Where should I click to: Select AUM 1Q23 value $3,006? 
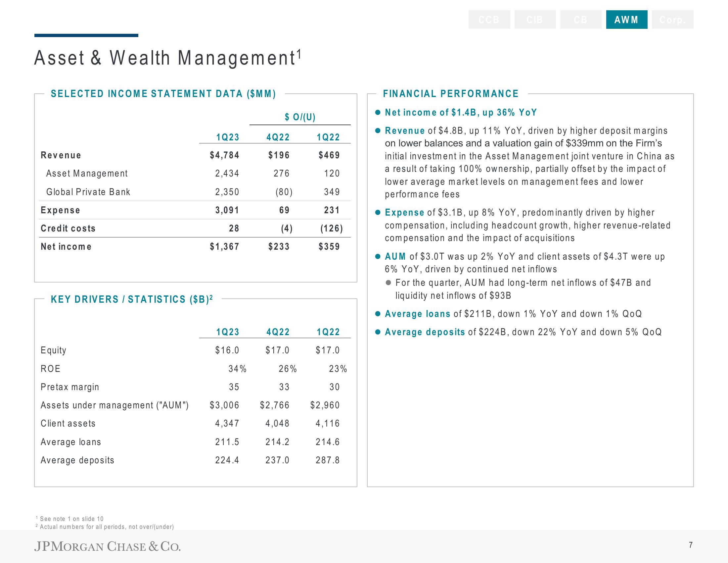pyautogui.click(x=224, y=405)
